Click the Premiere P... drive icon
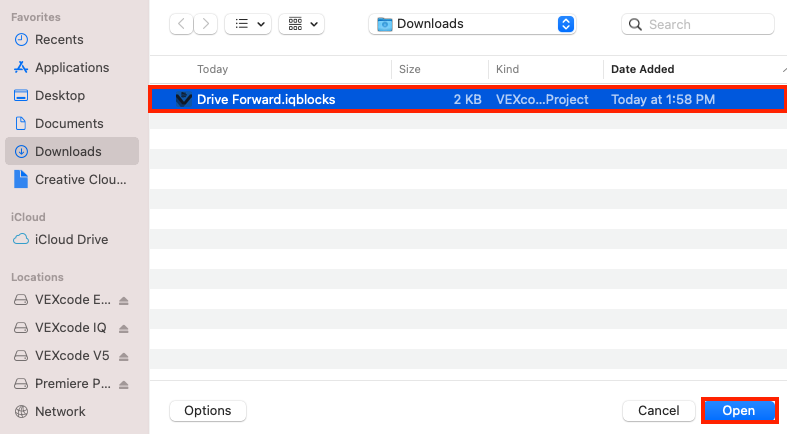This screenshot has width=787, height=434. [x=21, y=384]
